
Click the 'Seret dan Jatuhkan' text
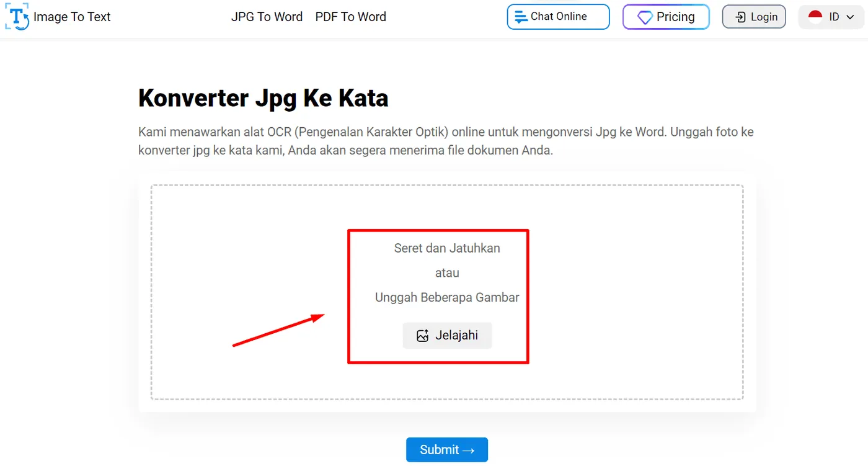447,248
